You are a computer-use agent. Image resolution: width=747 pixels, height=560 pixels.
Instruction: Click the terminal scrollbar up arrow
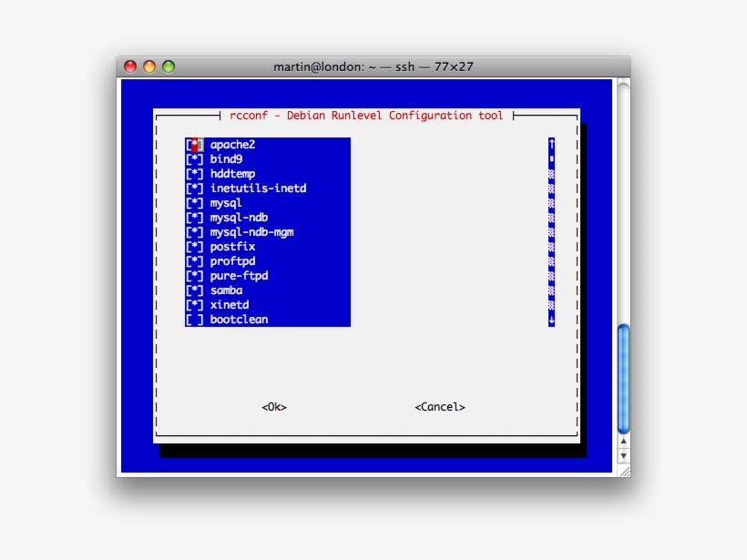[623, 442]
